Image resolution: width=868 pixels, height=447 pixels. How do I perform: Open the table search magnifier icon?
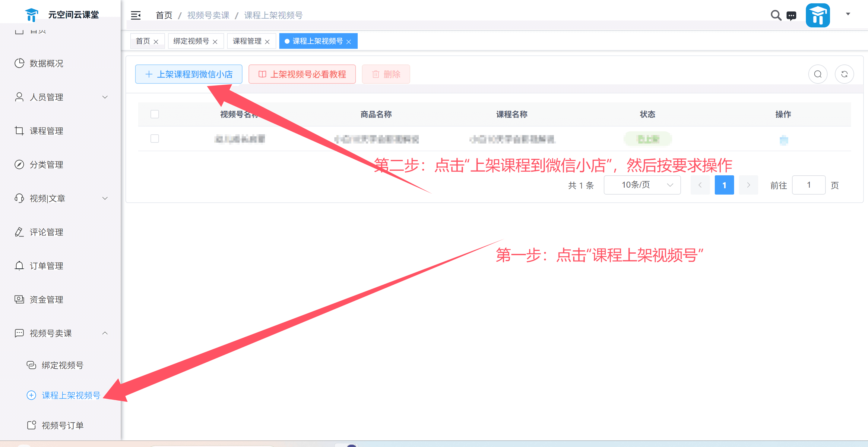818,74
